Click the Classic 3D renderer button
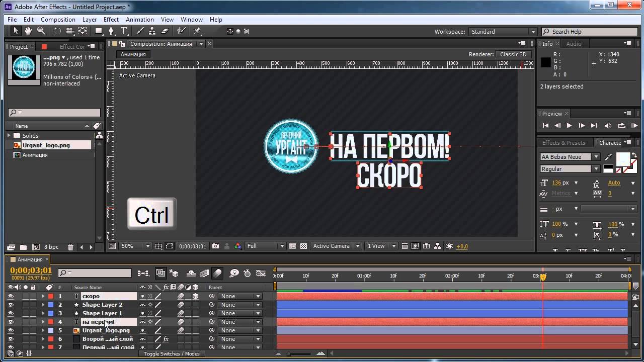Screen dimensions: 644x362 [x=513, y=54]
